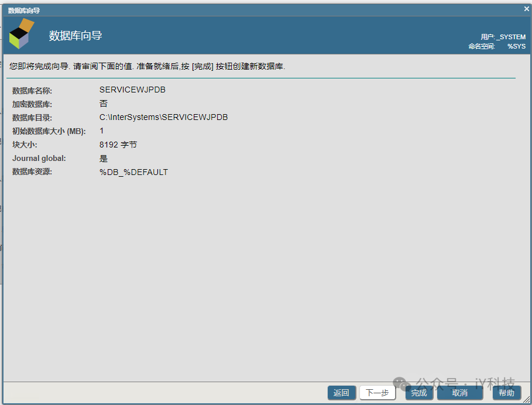Click the encrypted database value 否

coord(103,103)
